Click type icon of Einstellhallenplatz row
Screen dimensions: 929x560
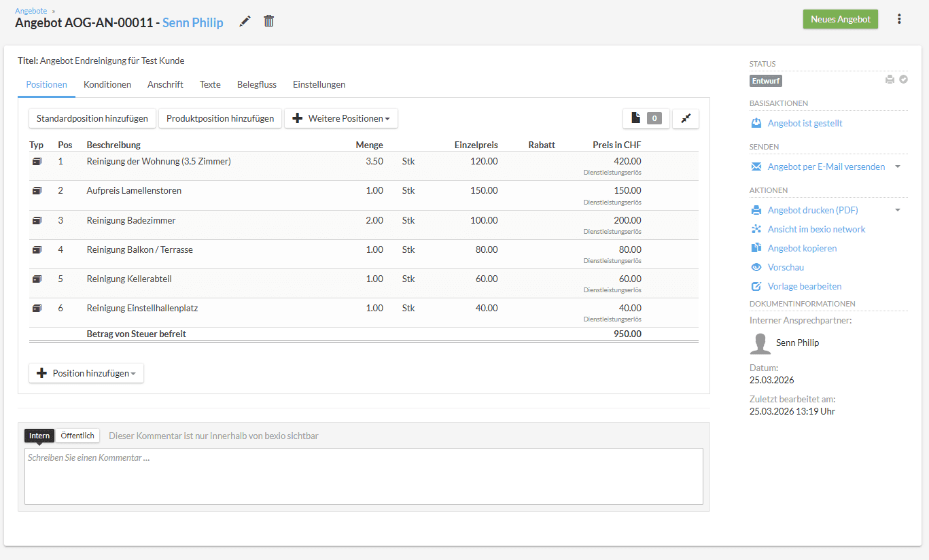[x=37, y=309]
